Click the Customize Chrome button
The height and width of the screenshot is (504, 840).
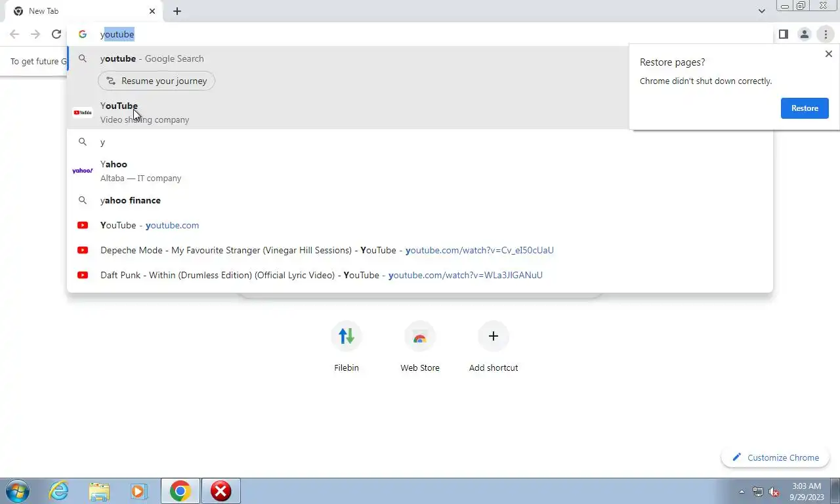(776, 457)
